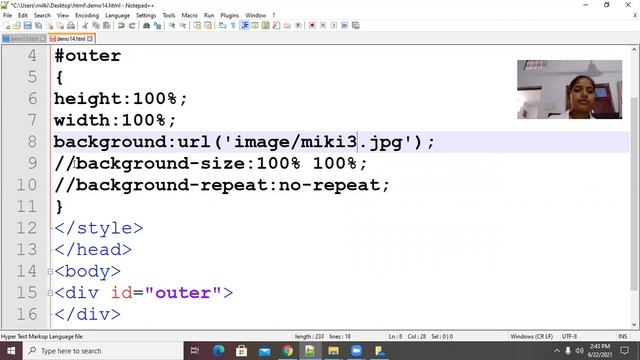Toggle the Document Map panel icon
The width and height of the screenshot is (640, 360).
(266, 25)
